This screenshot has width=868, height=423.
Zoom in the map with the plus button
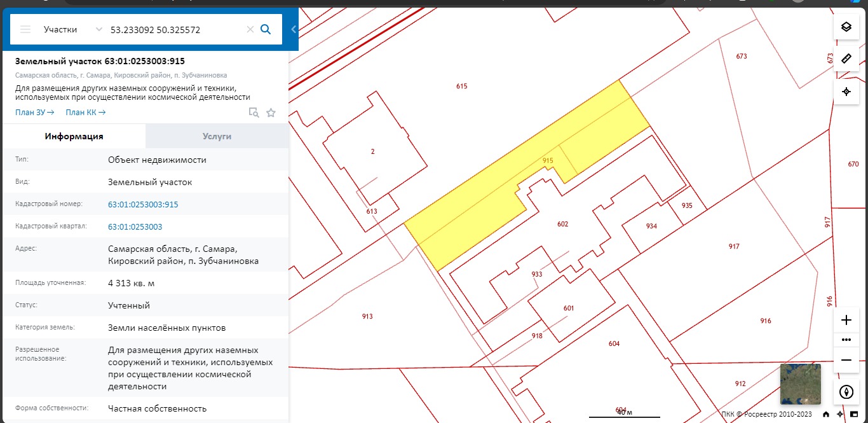click(x=846, y=320)
